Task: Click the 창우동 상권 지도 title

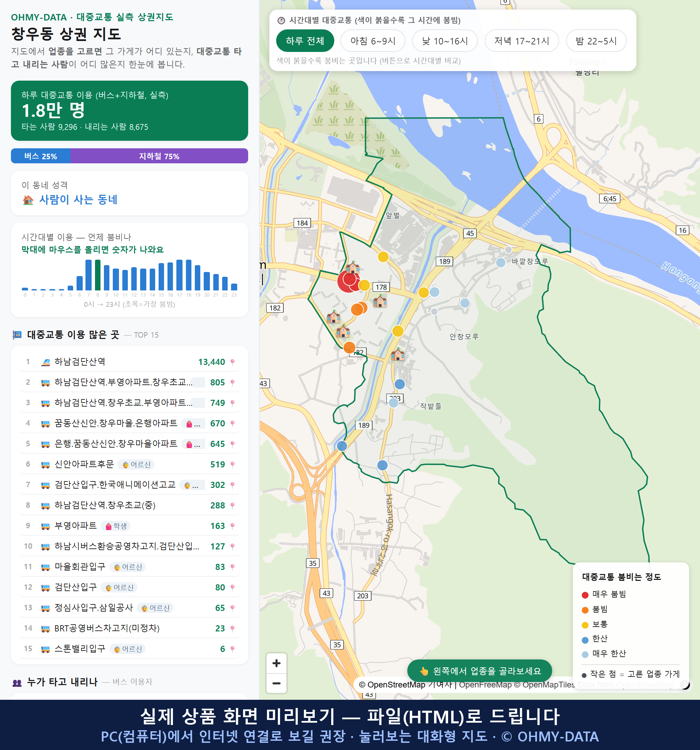Action: [66, 34]
